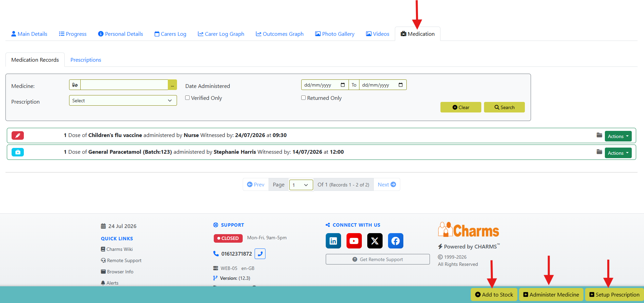This screenshot has height=303, width=644.
Task: Open the Charms Facebook page
Action: 396,241
